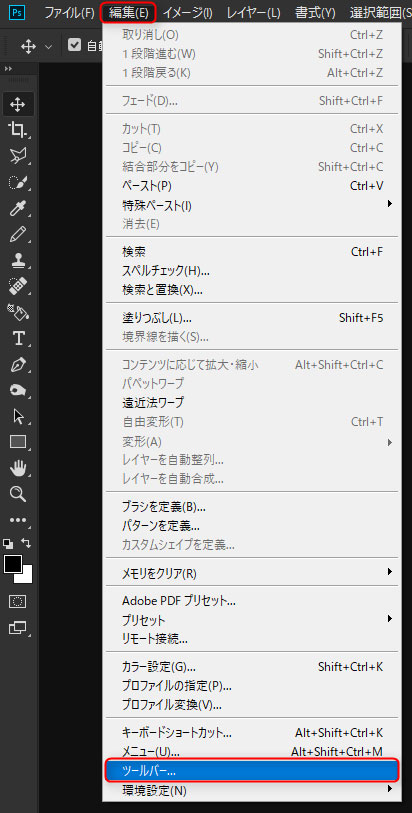
Task: Choose the highlighted ツールバー... entry
Action: click(252, 771)
